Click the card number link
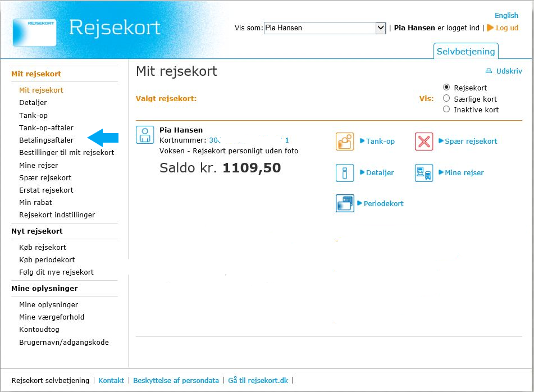The width and height of the screenshot is (534, 392). [249, 140]
